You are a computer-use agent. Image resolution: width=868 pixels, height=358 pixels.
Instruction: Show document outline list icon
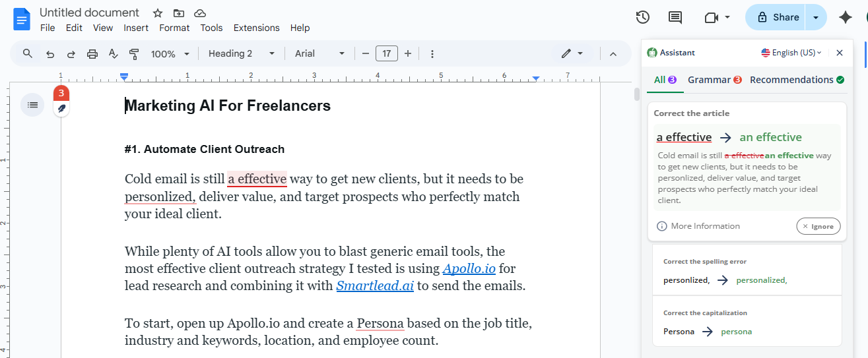(x=32, y=105)
